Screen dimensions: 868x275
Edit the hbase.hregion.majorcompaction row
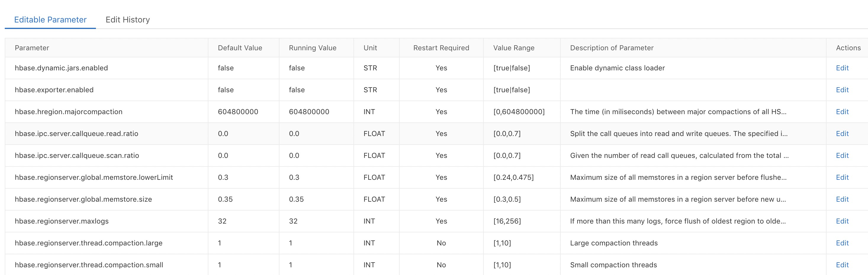coord(842,112)
